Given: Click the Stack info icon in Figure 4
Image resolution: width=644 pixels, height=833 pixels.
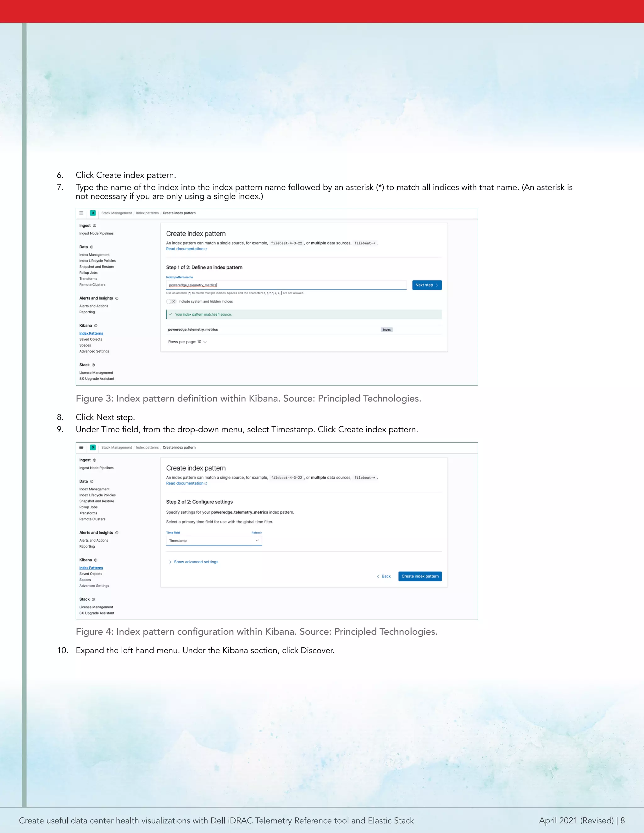Looking at the screenshot, I should click(x=93, y=599).
